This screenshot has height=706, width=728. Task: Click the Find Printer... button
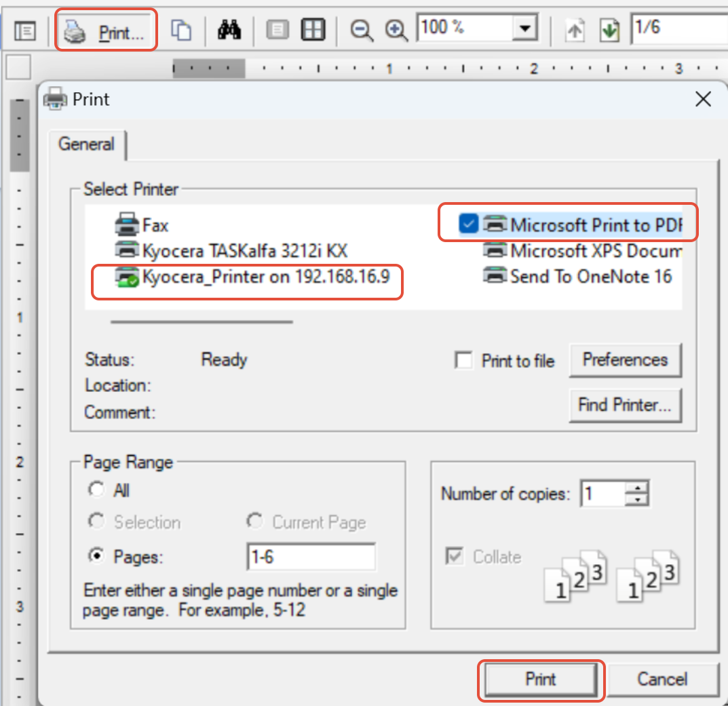[x=625, y=405]
